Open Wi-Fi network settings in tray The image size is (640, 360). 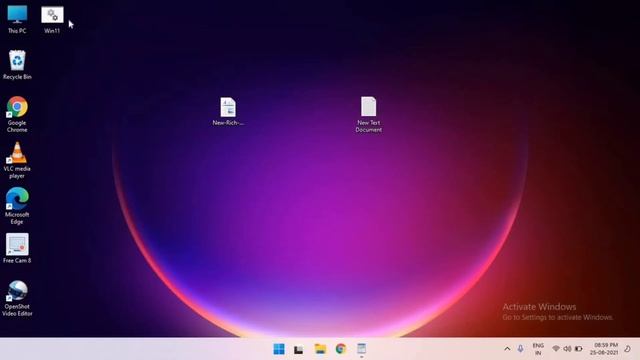point(556,349)
